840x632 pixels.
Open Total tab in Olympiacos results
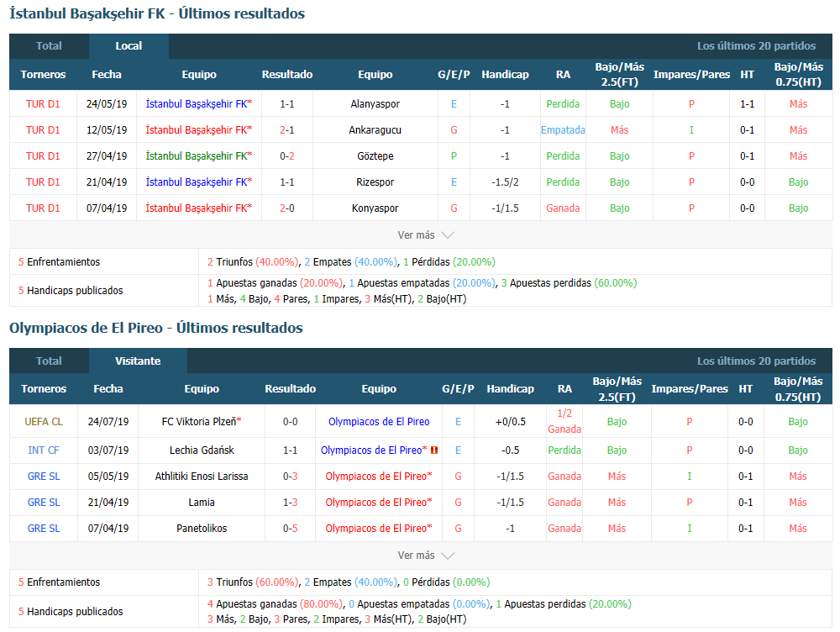click(x=49, y=361)
